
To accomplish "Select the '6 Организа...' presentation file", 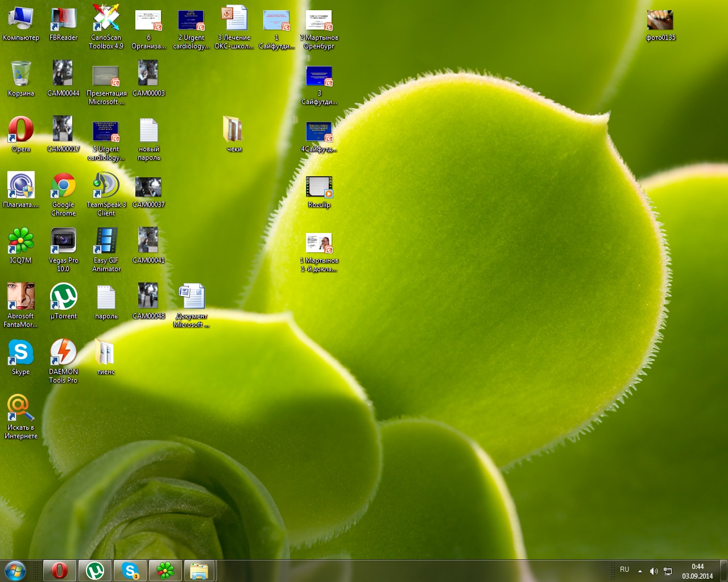I will [148, 28].
